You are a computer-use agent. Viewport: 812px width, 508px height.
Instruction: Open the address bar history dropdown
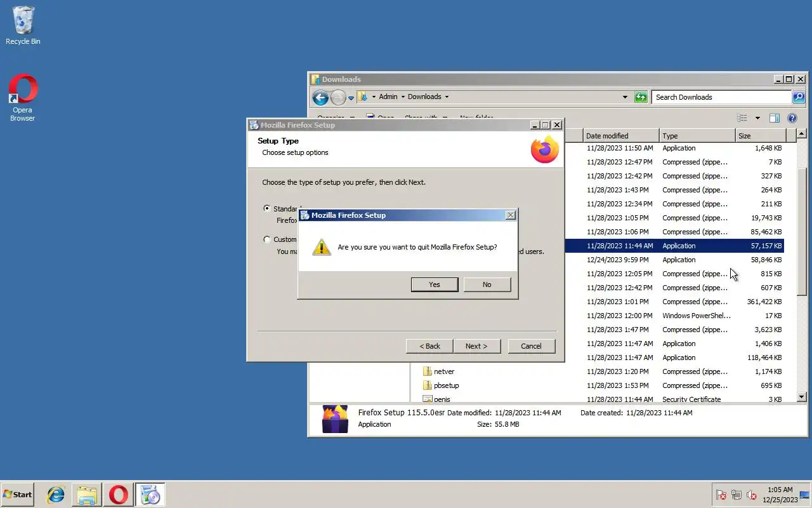[x=625, y=97]
